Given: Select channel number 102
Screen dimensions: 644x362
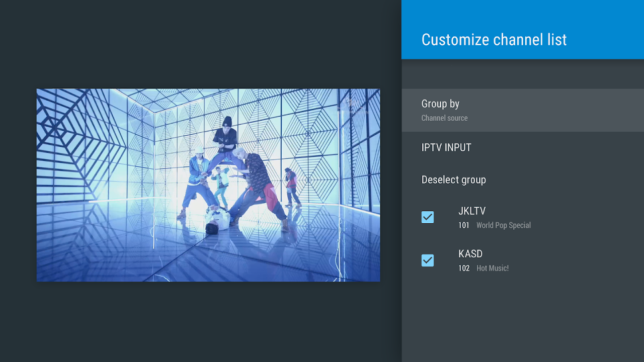Looking at the screenshot, I should coord(464,268).
